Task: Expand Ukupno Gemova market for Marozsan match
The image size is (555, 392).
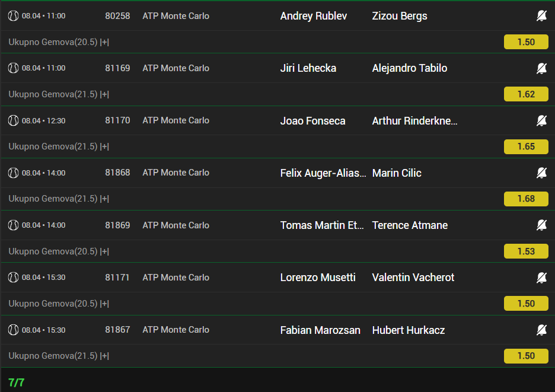Action: (x=105, y=356)
